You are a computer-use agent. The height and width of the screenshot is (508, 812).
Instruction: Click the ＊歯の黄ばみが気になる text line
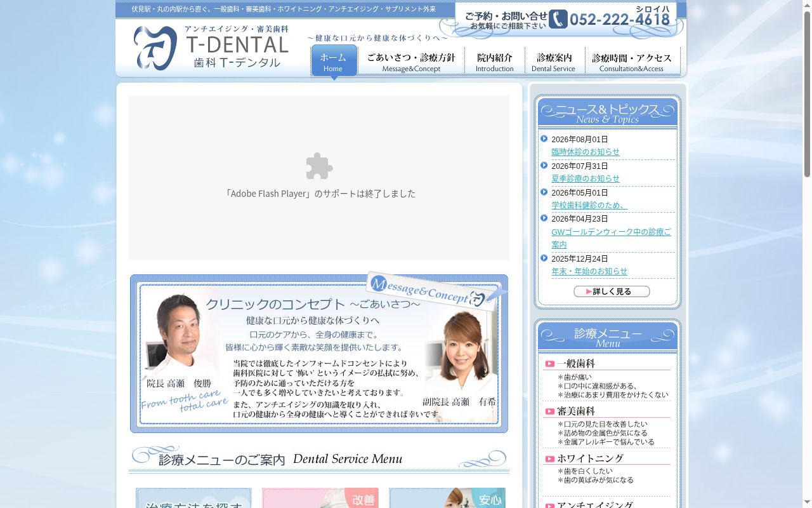(x=595, y=480)
